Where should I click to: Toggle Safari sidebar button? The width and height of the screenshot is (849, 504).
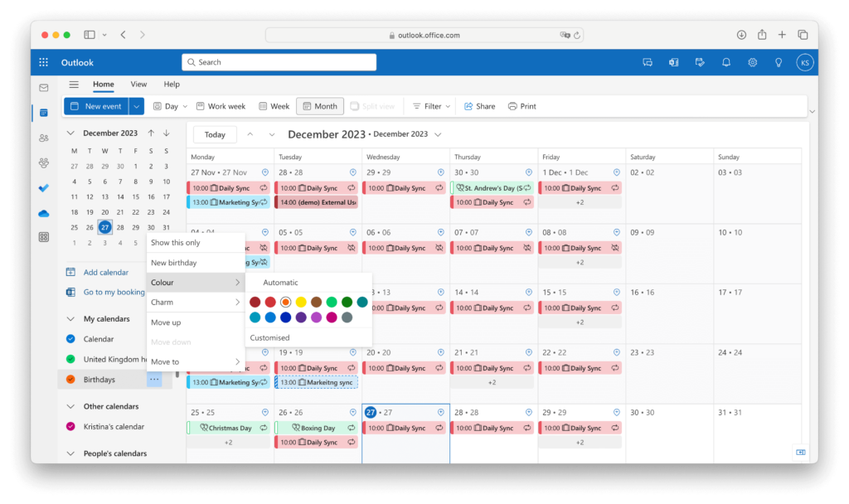tap(90, 35)
